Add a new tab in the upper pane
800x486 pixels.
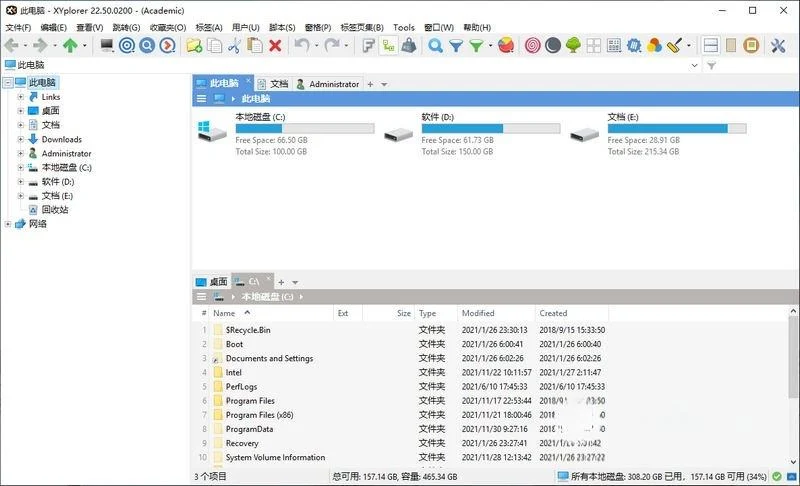370,84
